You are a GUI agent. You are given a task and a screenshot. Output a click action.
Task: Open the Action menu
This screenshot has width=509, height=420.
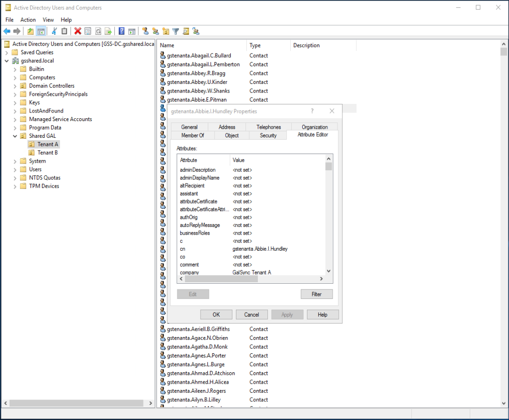click(28, 20)
